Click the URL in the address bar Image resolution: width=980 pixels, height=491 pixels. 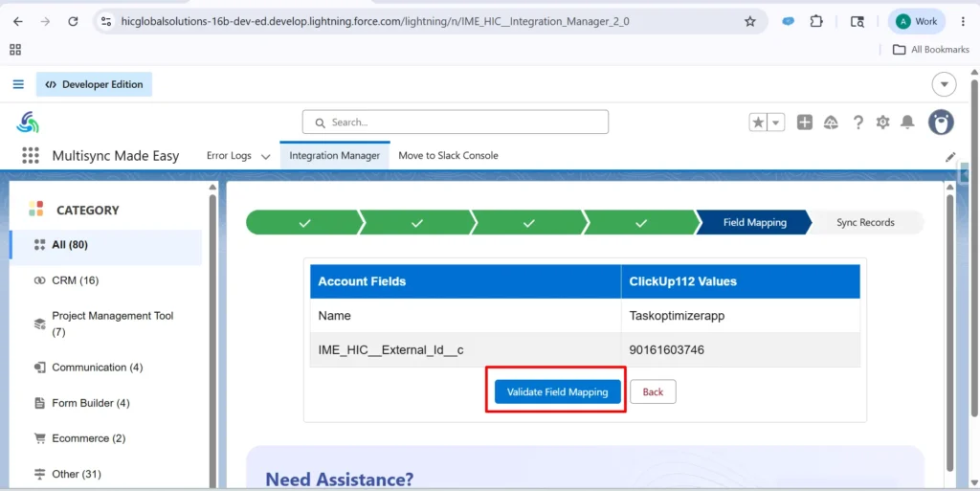click(x=375, y=21)
